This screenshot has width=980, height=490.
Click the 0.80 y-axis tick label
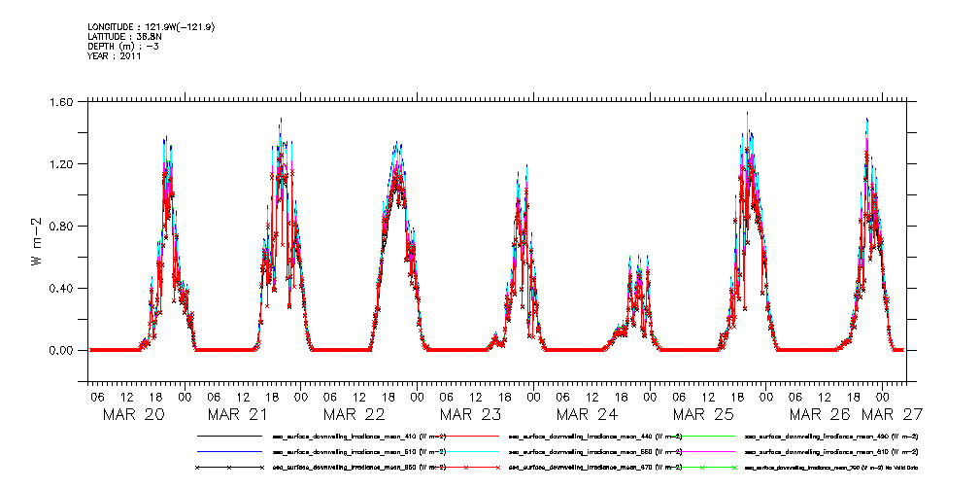click(59, 227)
